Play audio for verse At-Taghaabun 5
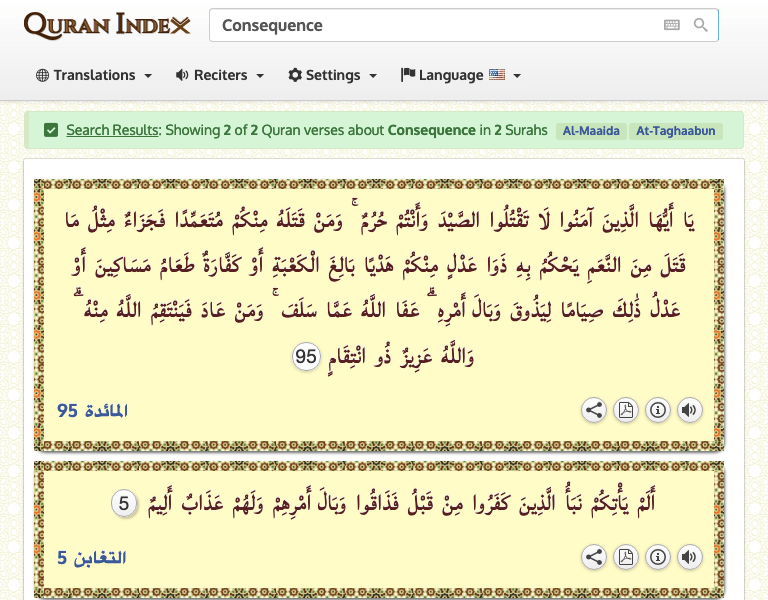This screenshot has height=600, width=768. tap(689, 557)
